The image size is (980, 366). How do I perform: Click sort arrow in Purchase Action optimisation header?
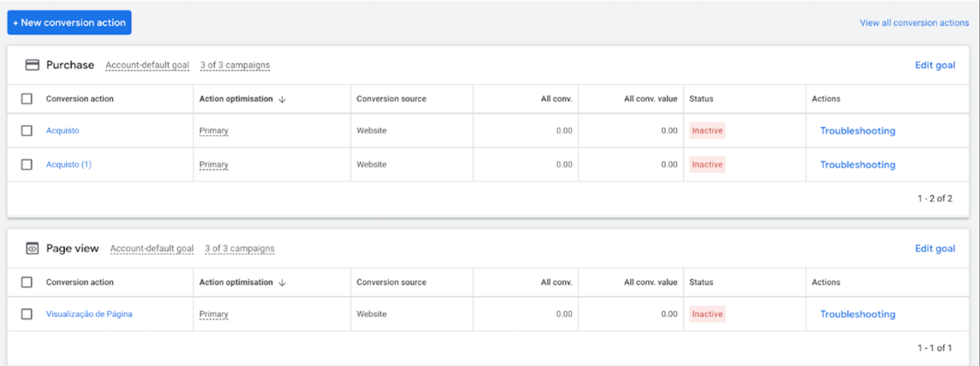point(282,99)
